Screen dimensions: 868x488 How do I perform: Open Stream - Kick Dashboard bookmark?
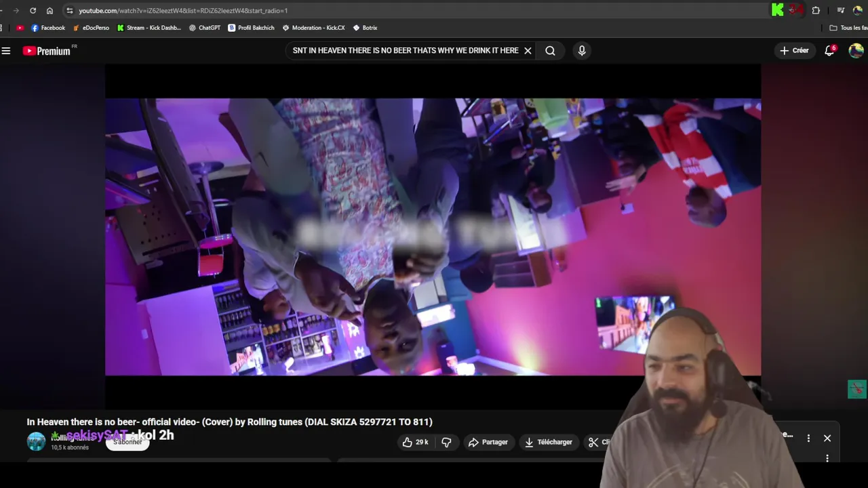click(149, 28)
